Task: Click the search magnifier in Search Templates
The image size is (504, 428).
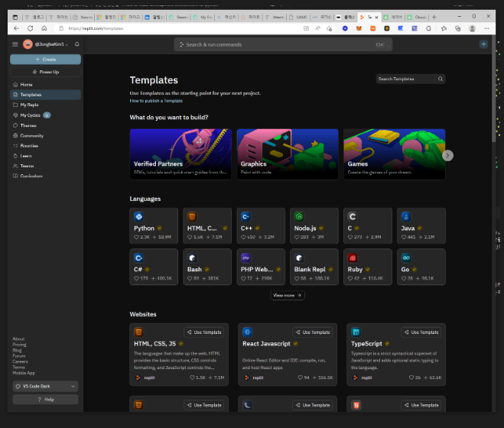Action: tap(441, 79)
